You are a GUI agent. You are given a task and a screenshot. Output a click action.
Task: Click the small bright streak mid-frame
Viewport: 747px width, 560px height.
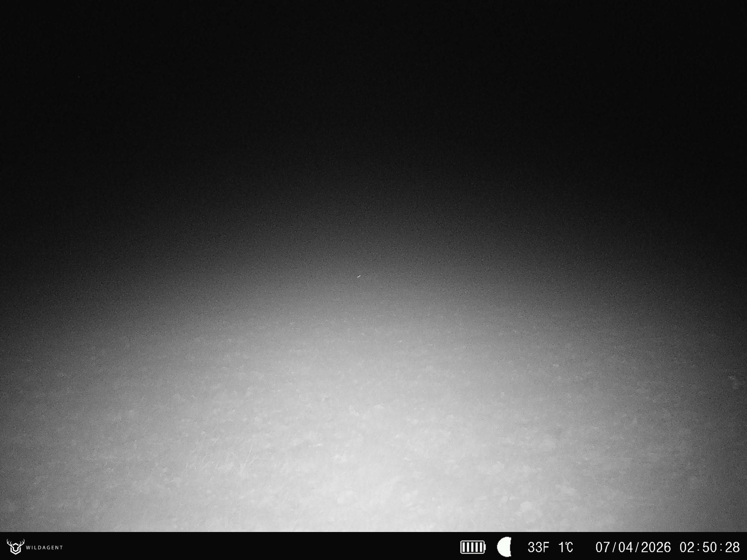click(x=359, y=276)
